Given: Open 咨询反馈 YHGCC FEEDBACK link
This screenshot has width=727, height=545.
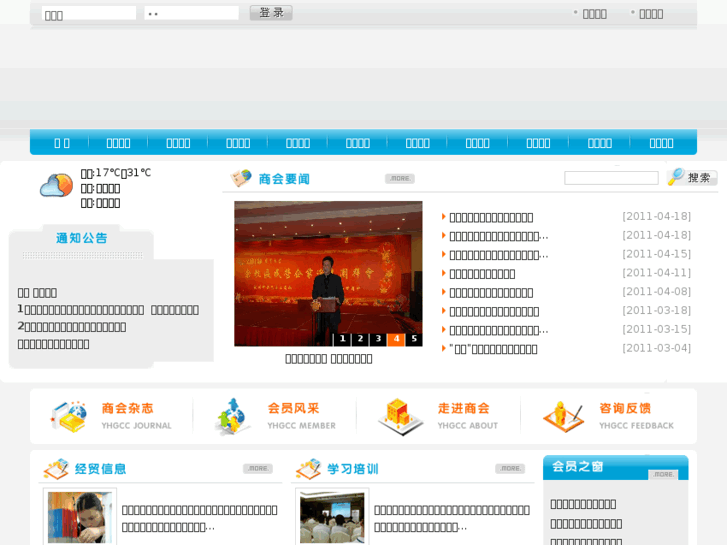Looking at the screenshot, I should point(636,416).
